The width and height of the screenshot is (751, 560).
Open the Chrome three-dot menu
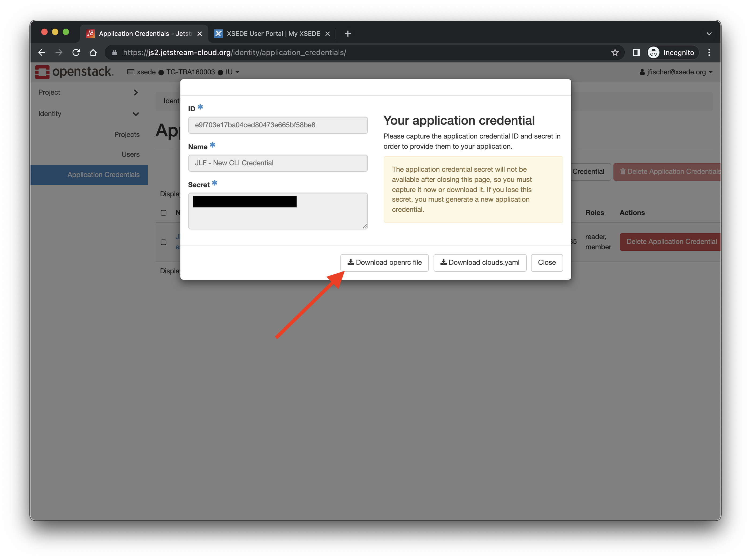(709, 52)
